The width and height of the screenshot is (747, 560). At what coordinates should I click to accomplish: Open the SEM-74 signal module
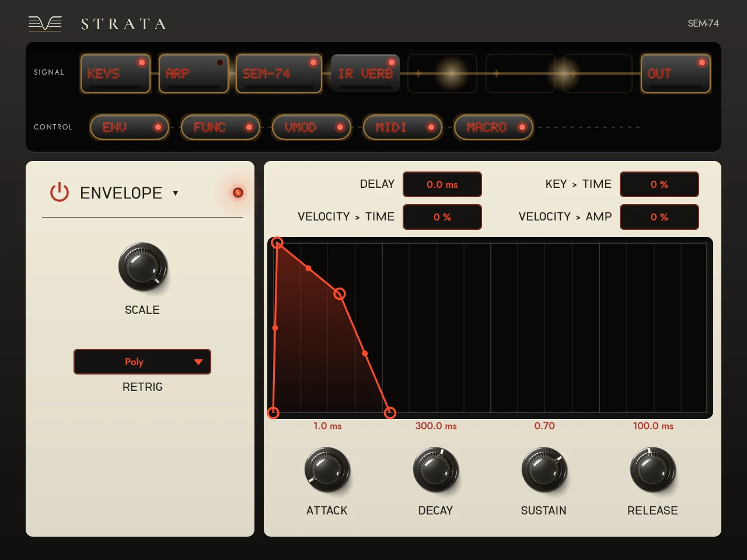click(x=279, y=73)
